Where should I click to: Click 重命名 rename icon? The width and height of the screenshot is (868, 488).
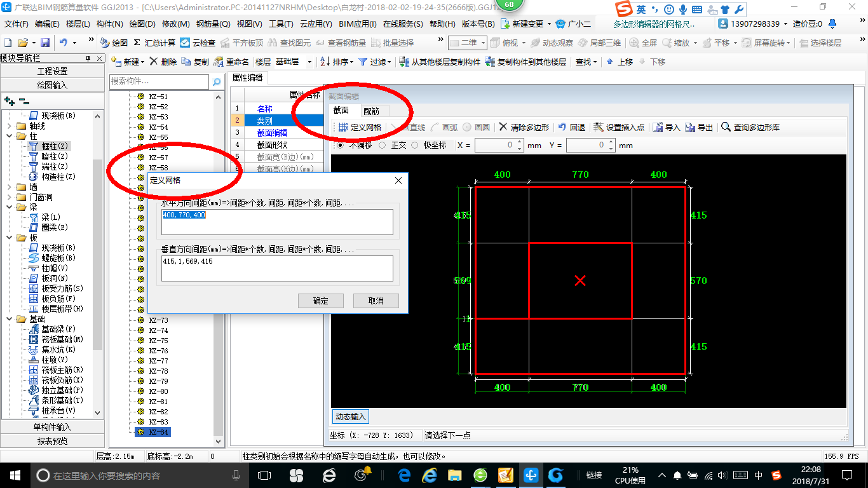(x=219, y=62)
